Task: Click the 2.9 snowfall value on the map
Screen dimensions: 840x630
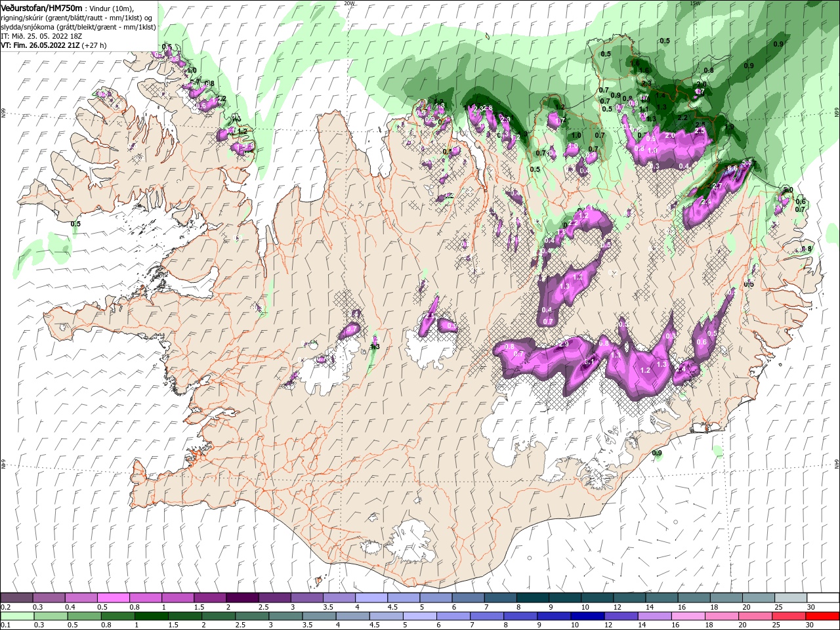Action: pos(563,345)
